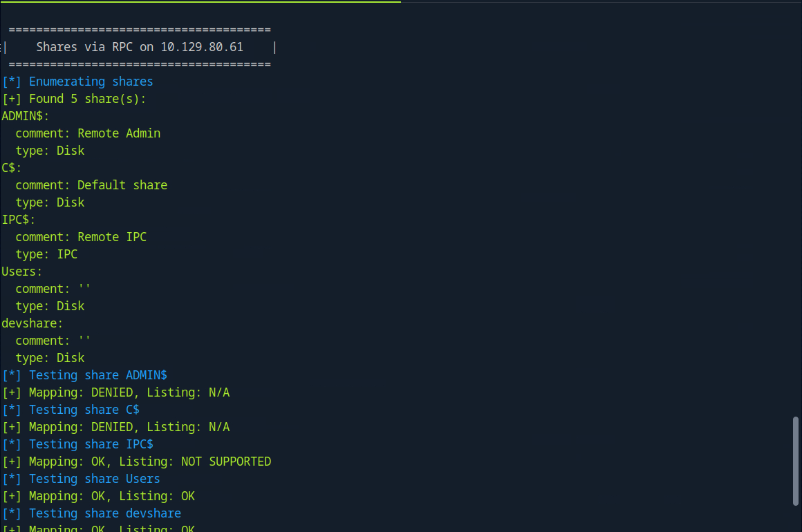
Task: Click the vertical scrollbar thumb
Action: 796,461
